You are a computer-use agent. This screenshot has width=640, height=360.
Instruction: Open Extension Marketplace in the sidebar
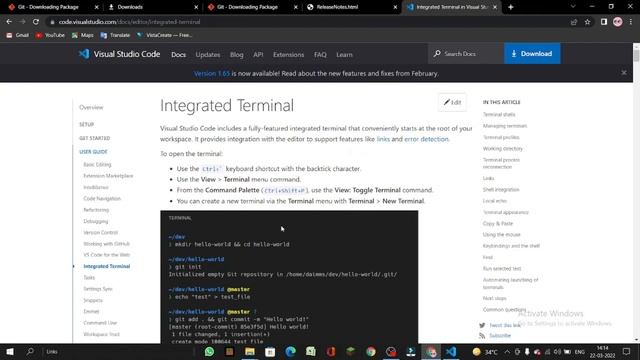(108, 176)
